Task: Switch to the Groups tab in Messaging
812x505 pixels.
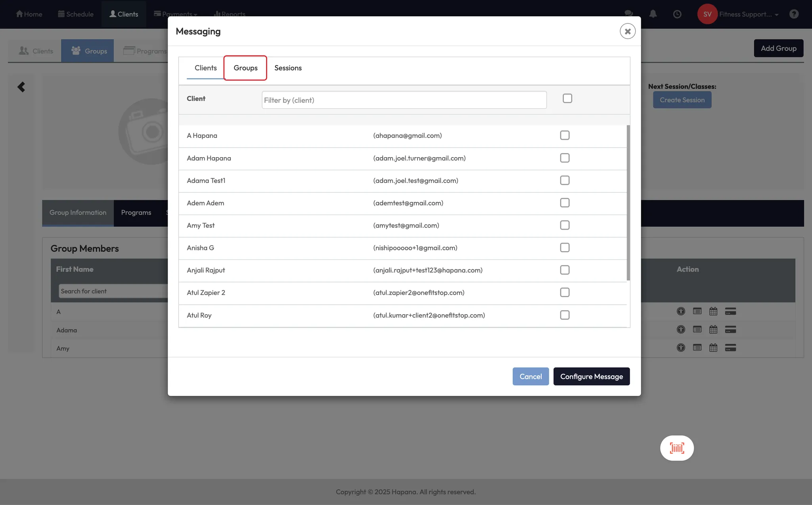Action: 245,68
